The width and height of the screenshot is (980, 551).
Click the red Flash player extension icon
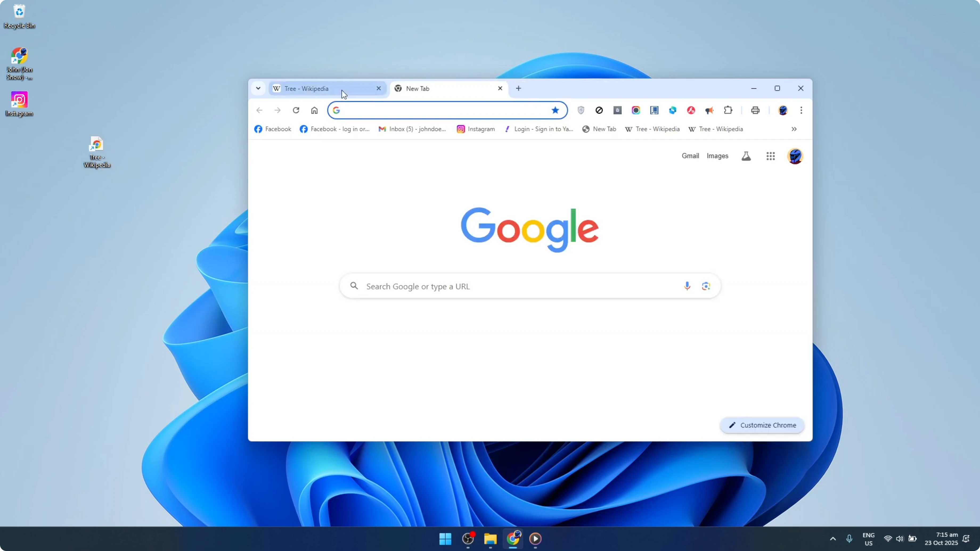click(691, 110)
